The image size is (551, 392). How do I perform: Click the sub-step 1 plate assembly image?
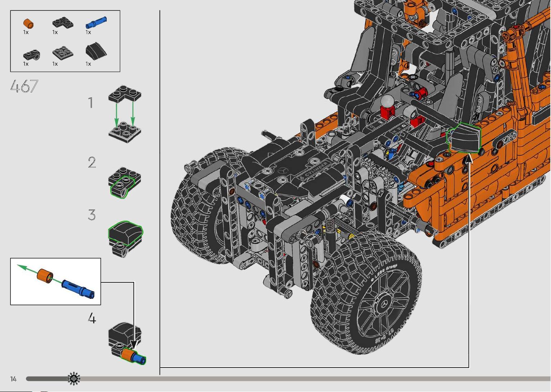point(125,114)
